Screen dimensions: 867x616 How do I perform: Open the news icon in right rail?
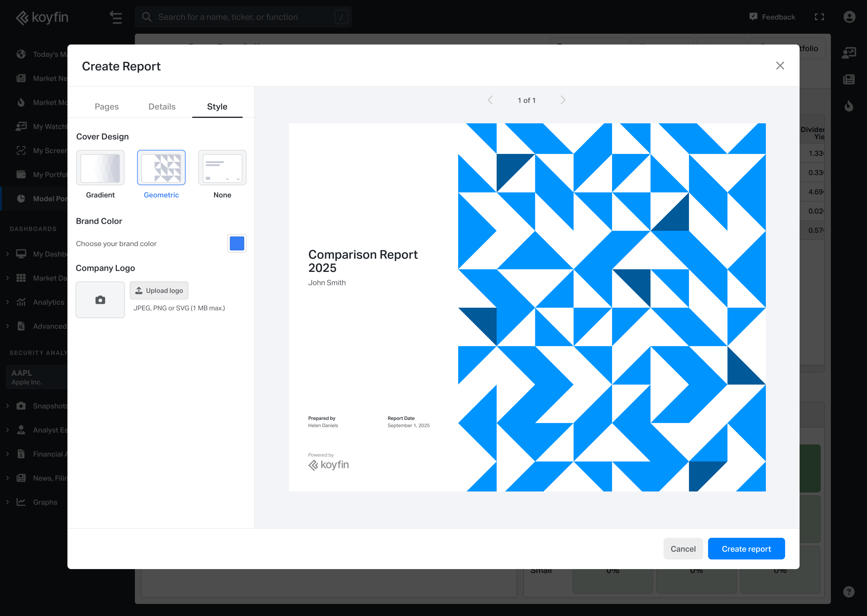pos(849,79)
